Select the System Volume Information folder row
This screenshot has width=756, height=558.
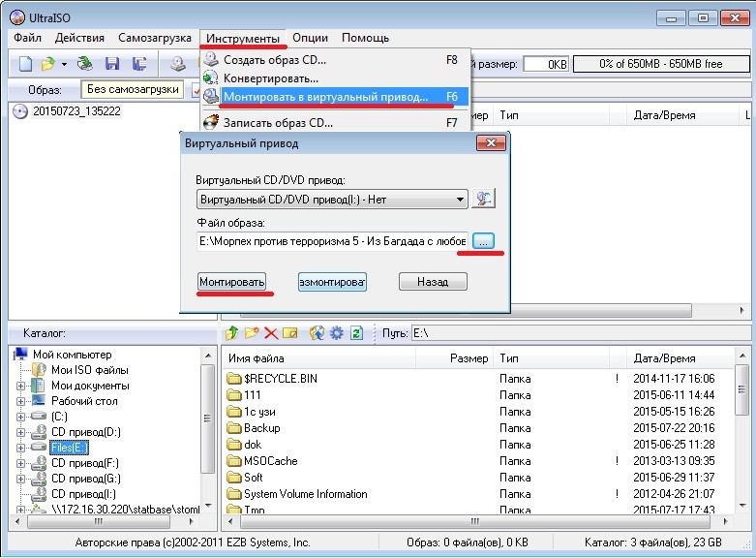pos(479,494)
